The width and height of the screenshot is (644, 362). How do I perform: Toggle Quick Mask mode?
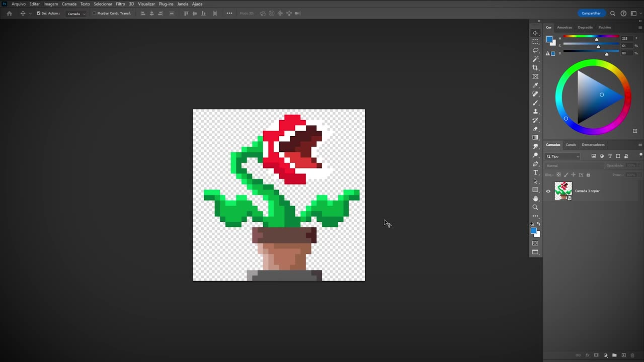[x=535, y=243]
